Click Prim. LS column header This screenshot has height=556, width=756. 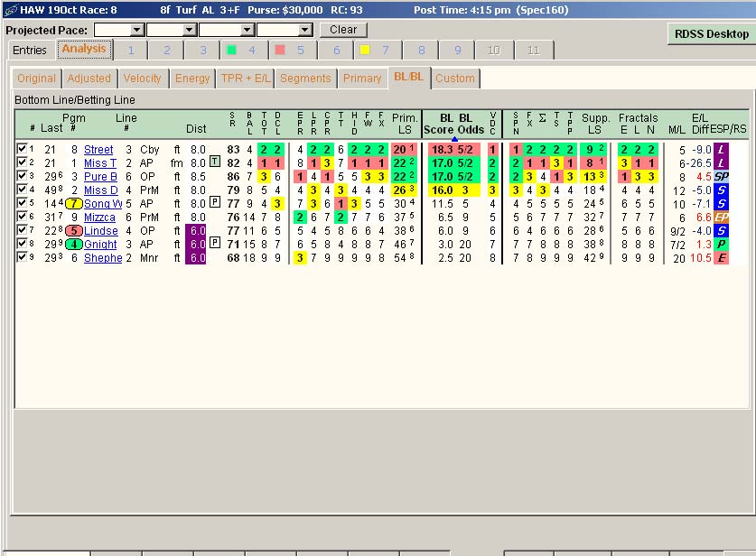pos(405,125)
